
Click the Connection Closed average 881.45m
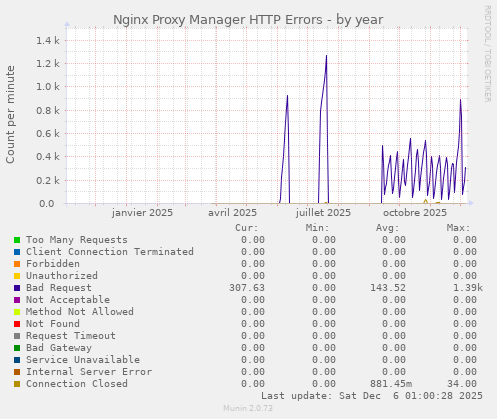pos(391,384)
